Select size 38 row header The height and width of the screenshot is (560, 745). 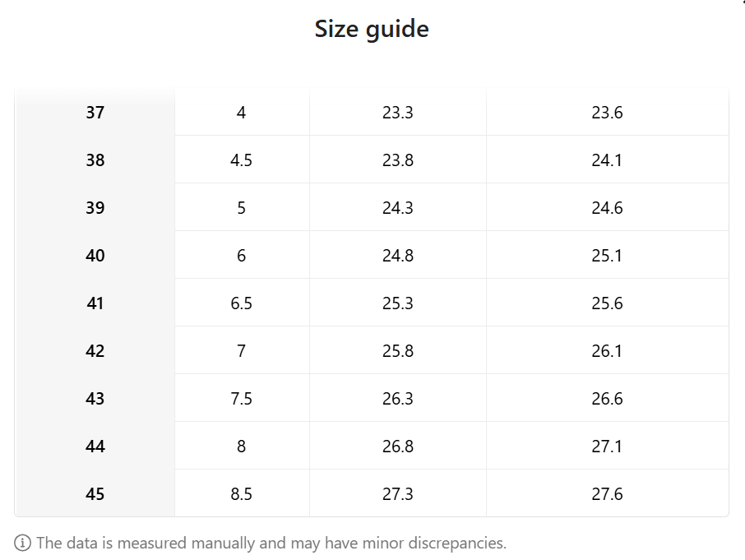[x=95, y=160]
